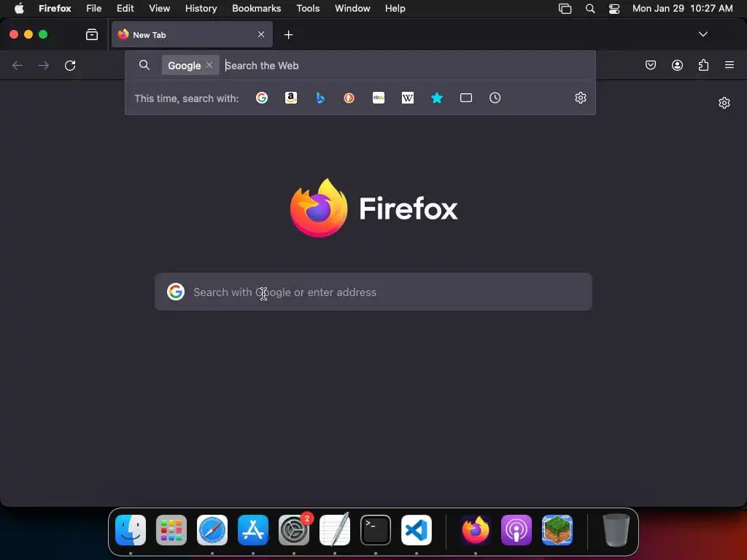The height and width of the screenshot is (560, 747).
Task: Open the View menu
Action: click(x=159, y=8)
